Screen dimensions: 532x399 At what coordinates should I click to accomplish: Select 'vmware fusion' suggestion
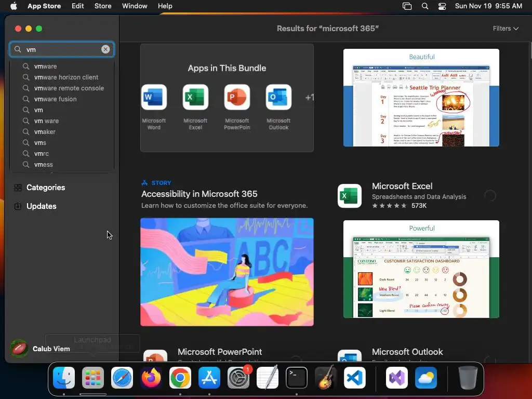click(62, 99)
